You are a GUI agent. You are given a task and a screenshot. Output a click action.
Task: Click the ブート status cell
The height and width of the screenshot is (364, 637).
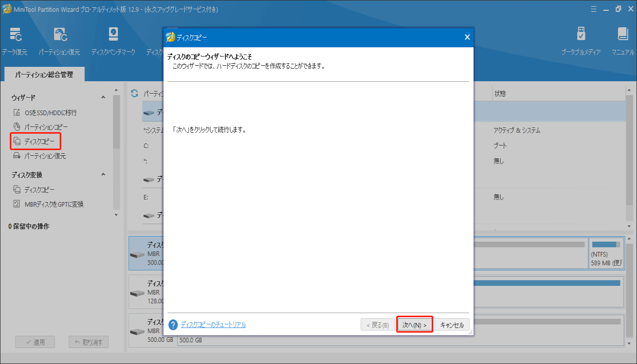pyautogui.click(x=500, y=145)
